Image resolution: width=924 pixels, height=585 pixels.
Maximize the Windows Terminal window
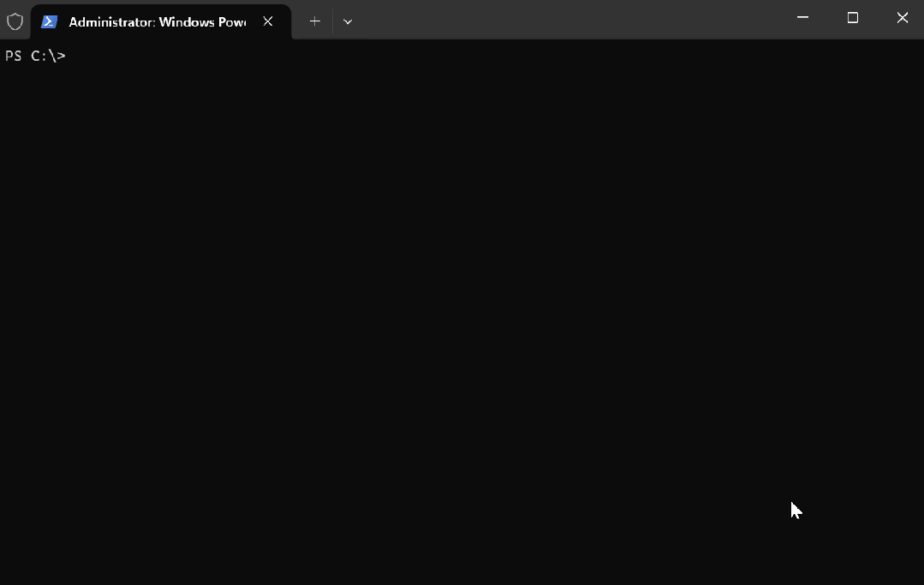pos(852,18)
